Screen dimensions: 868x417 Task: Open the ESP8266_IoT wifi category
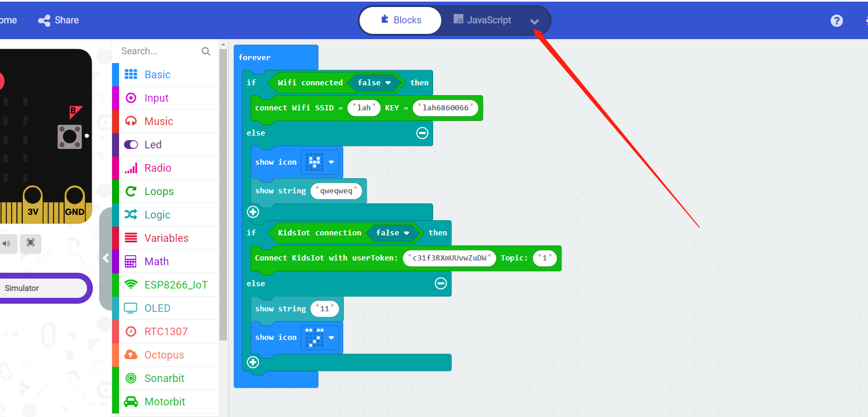coord(176,285)
